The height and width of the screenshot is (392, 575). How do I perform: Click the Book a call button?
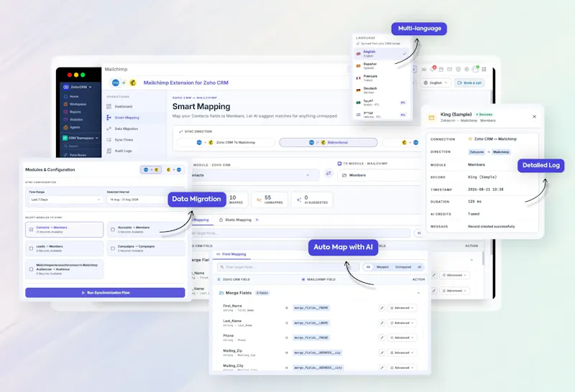click(469, 83)
